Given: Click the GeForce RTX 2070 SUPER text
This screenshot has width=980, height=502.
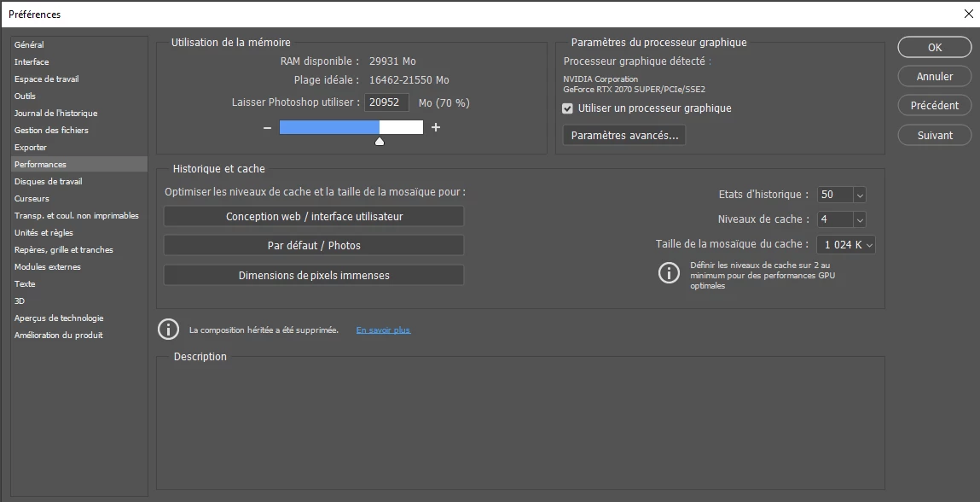Looking at the screenshot, I should tap(635, 90).
